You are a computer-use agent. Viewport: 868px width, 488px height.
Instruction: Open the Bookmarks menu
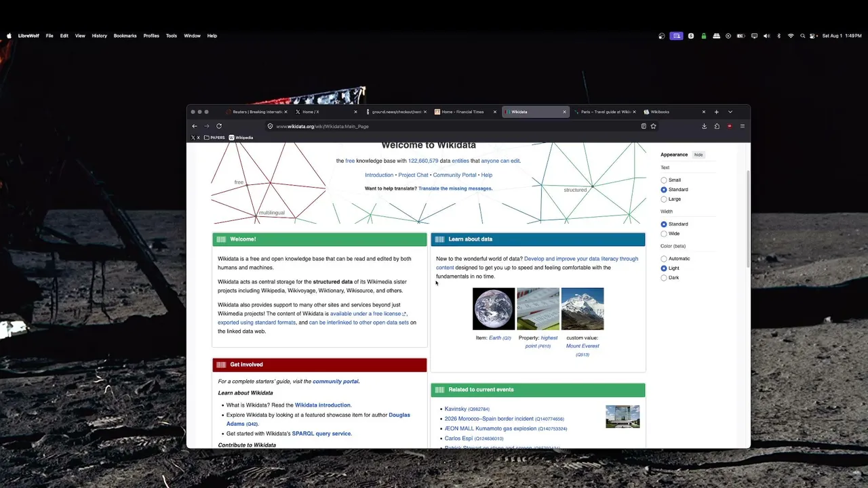125,36
